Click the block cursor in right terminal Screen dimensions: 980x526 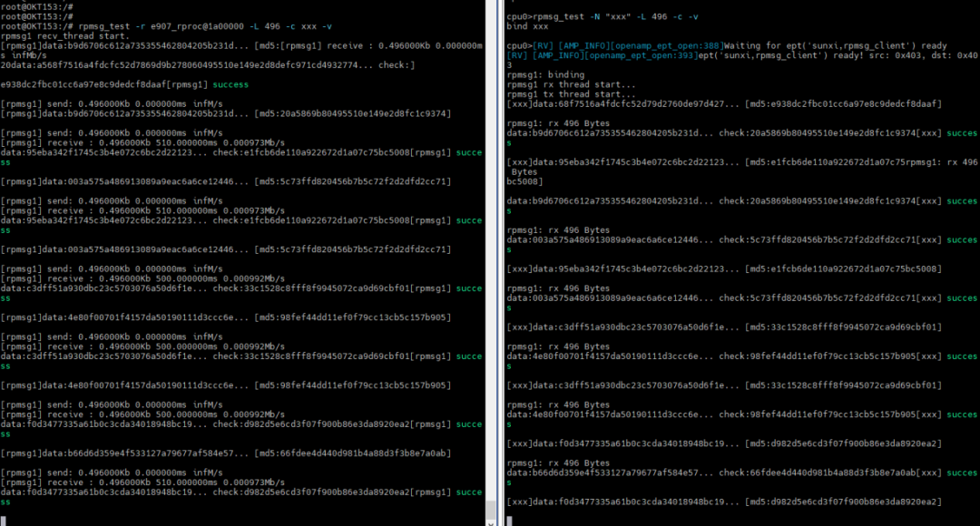pyautogui.click(x=509, y=521)
